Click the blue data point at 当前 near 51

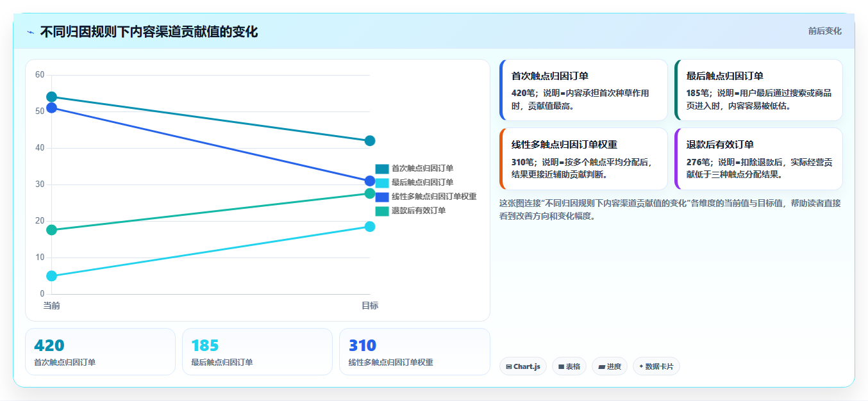click(x=52, y=108)
